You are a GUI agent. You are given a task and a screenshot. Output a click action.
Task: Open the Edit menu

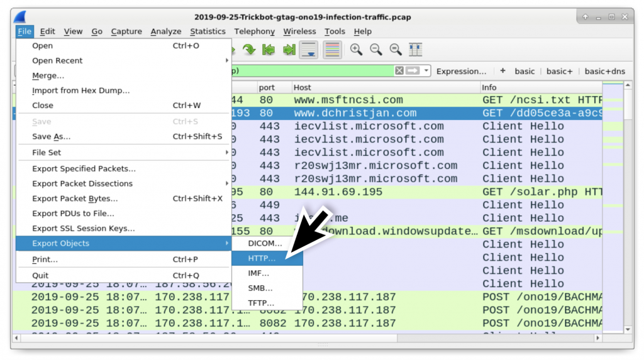click(47, 31)
